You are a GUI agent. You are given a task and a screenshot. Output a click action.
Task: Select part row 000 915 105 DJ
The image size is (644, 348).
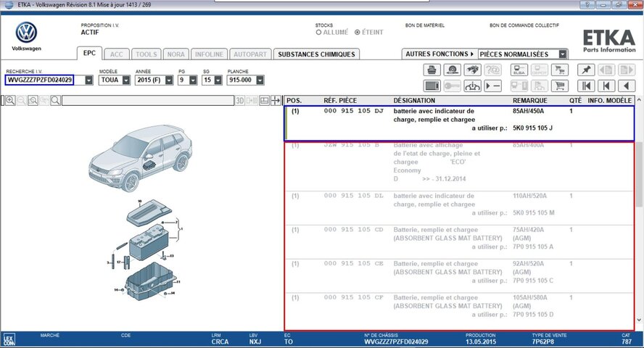pyautogui.click(x=459, y=123)
